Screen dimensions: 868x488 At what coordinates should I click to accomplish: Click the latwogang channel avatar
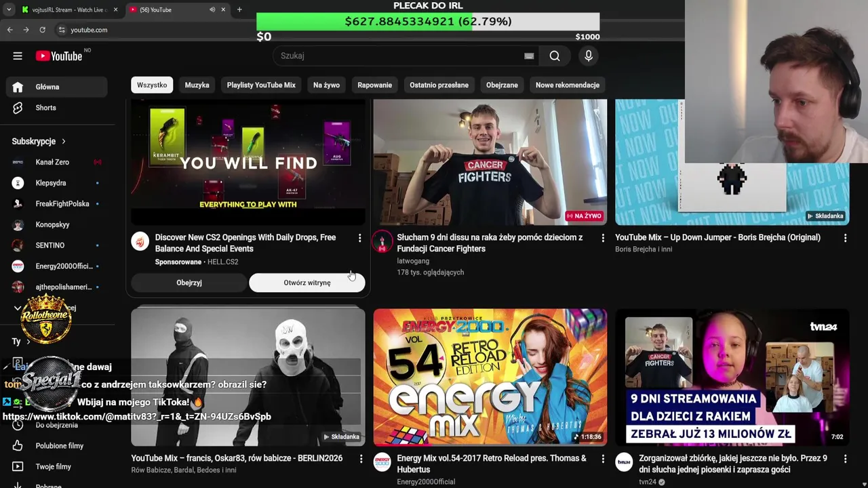point(382,241)
